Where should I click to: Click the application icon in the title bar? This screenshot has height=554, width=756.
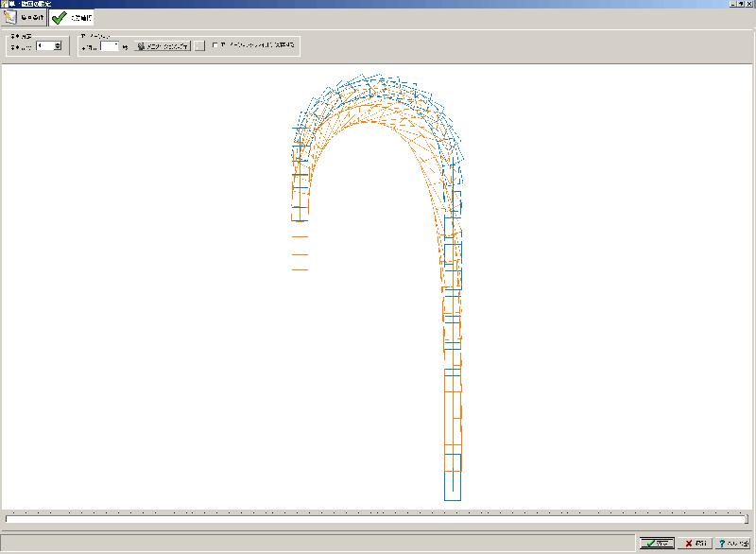(x=5, y=4)
